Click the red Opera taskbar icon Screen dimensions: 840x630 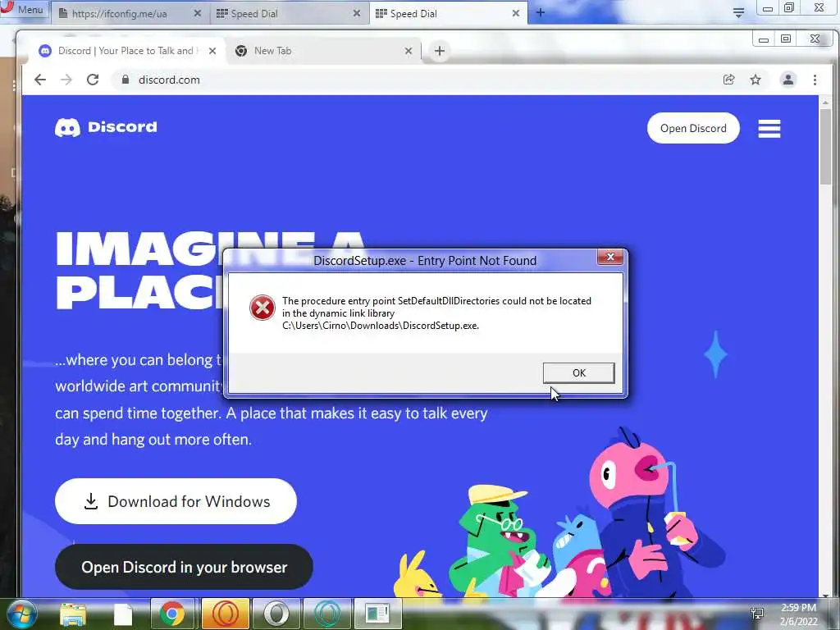point(225,614)
